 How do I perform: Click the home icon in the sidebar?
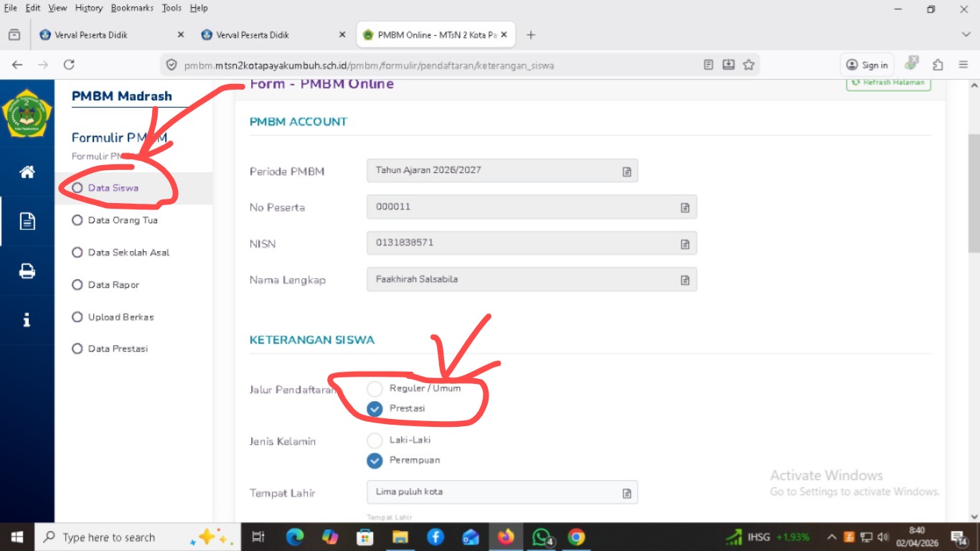(x=27, y=172)
